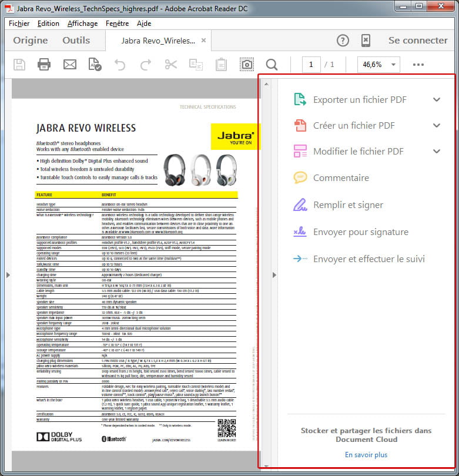
Task: Click the Commentaire speech bubble icon
Action: [x=300, y=177]
